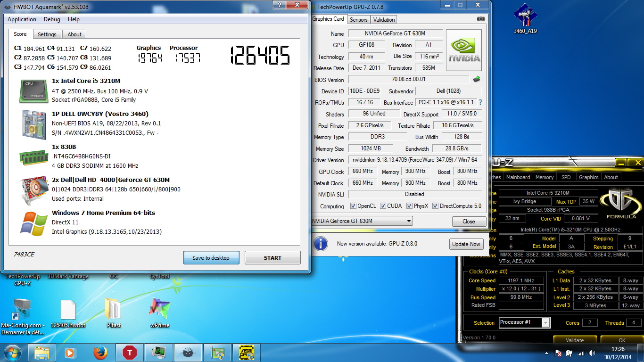This screenshot has width=644, height=362.
Task: Click the red stop-sign T taskbar icon
Action: click(129, 353)
